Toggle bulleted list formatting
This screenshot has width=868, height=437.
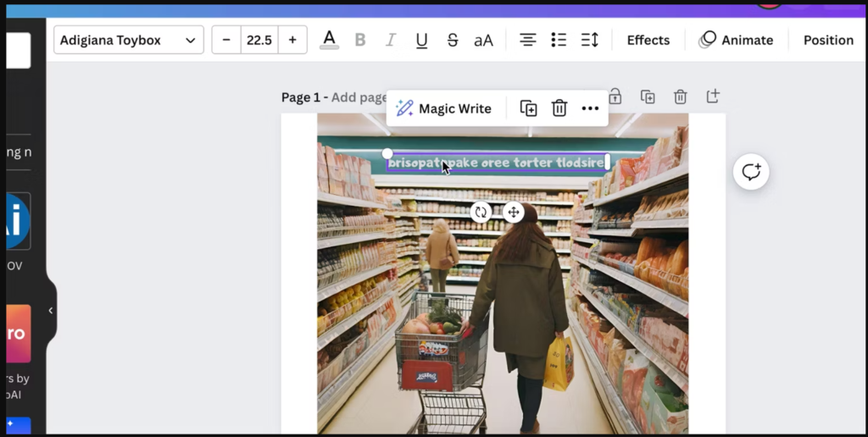pos(559,40)
